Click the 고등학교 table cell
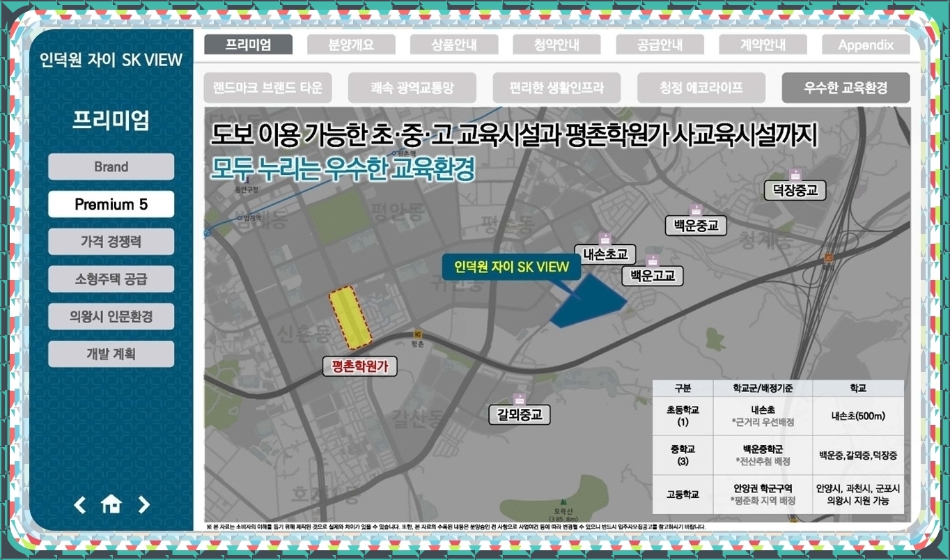The width and height of the screenshot is (950, 560). [683, 495]
